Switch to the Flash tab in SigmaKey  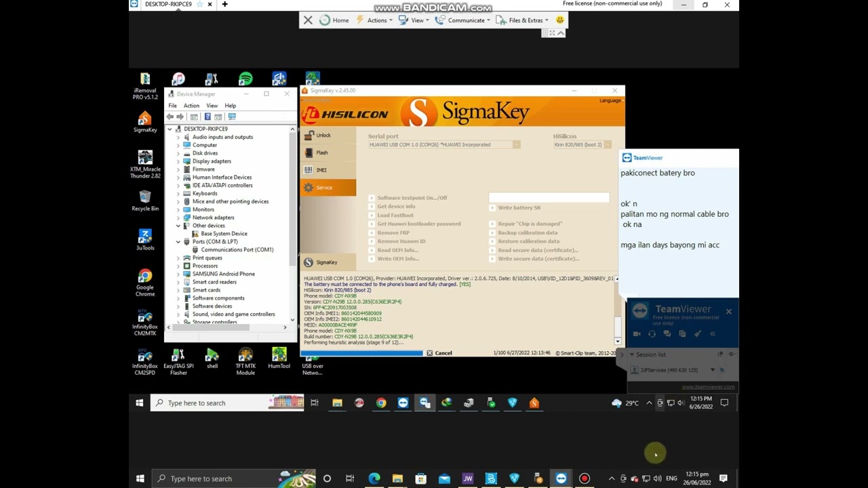pyautogui.click(x=328, y=152)
